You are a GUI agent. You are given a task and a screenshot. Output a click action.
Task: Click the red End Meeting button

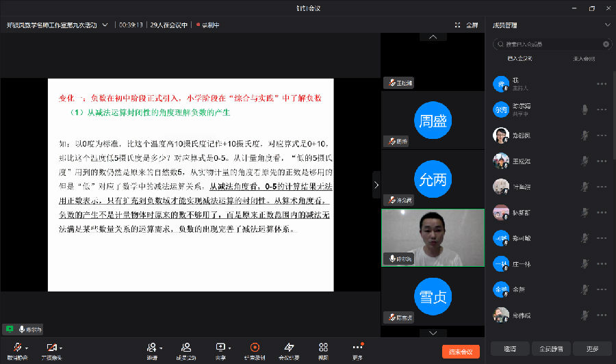pos(461,352)
